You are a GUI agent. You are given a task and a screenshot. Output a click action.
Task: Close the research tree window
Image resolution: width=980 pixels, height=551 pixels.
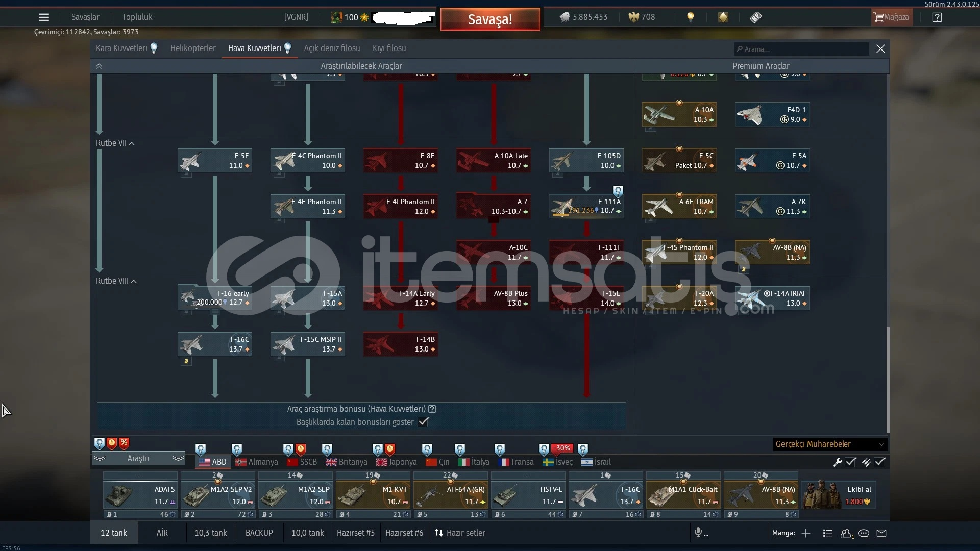pos(880,48)
